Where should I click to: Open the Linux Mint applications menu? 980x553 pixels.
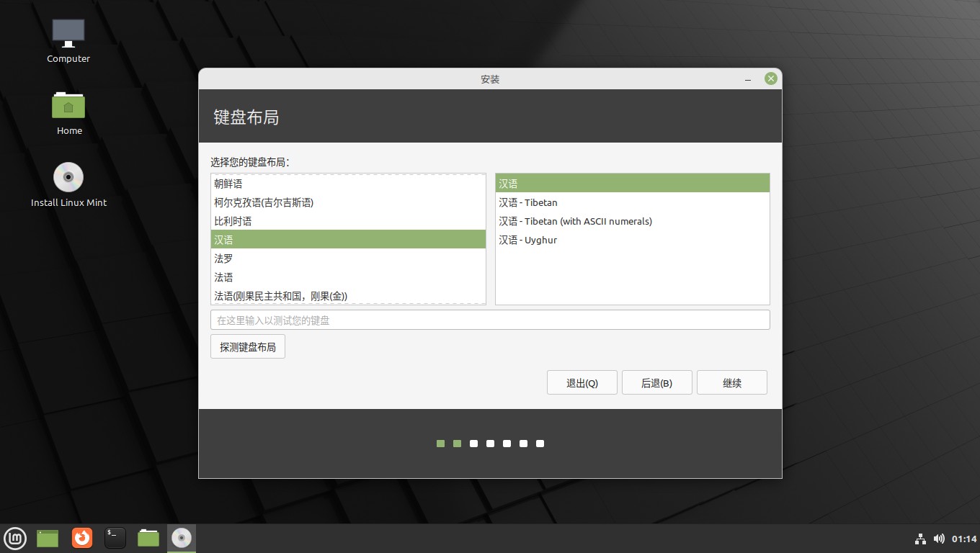point(15,538)
